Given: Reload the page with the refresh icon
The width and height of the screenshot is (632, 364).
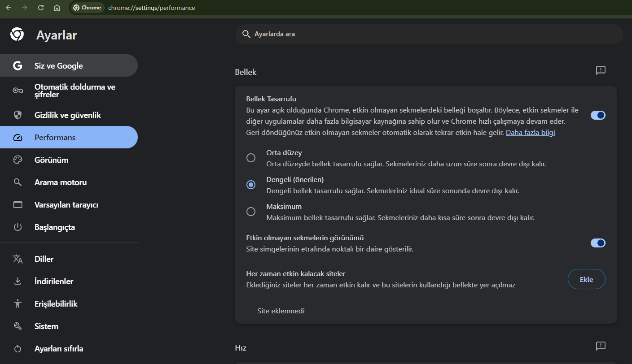Looking at the screenshot, I should click(x=41, y=8).
